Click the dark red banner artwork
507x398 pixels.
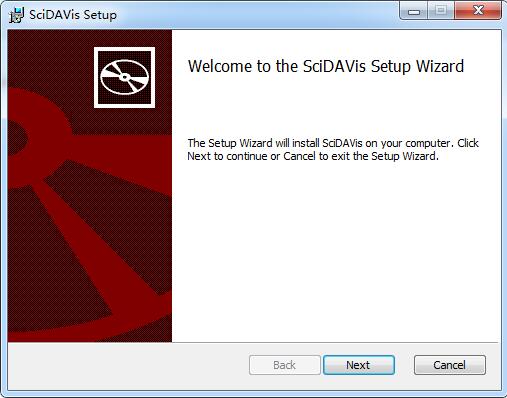click(x=90, y=186)
